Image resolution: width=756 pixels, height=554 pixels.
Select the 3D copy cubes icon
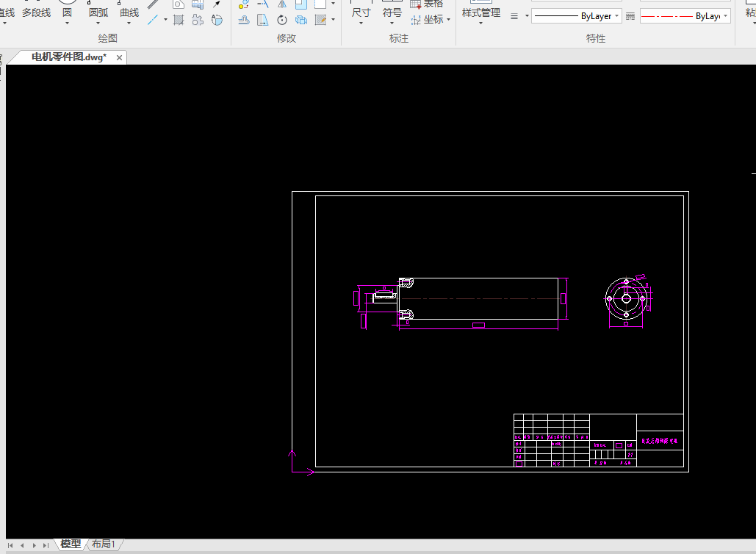coord(300,20)
